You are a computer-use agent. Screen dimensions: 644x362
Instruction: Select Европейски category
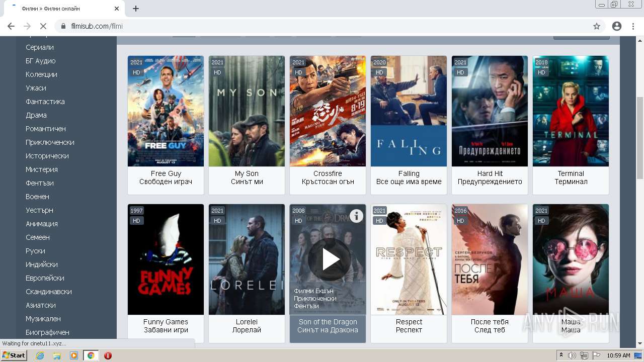coord(45,278)
